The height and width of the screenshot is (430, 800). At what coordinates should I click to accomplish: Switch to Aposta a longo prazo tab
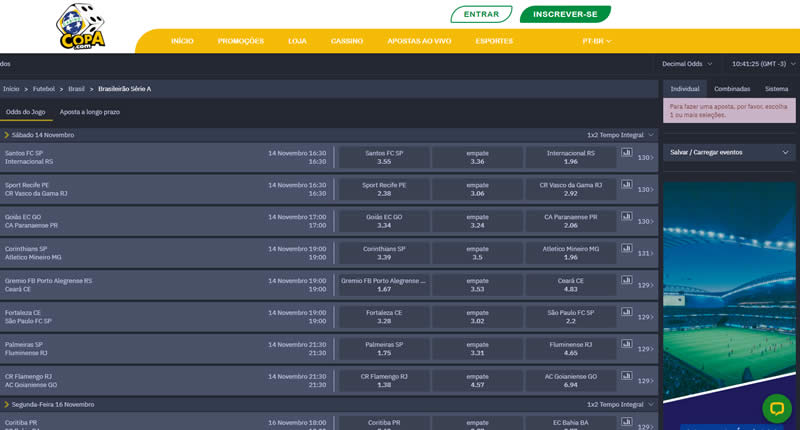pyautogui.click(x=90, y=112)
